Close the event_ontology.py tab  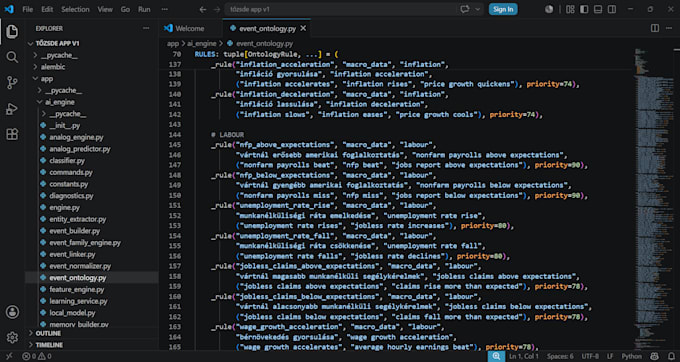[303, 28]
